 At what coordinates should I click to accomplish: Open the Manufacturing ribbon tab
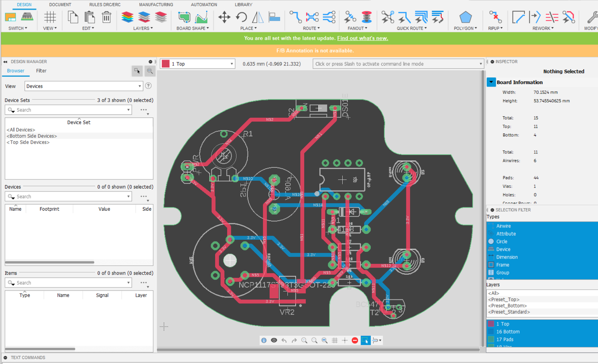(x=156, y=5)
